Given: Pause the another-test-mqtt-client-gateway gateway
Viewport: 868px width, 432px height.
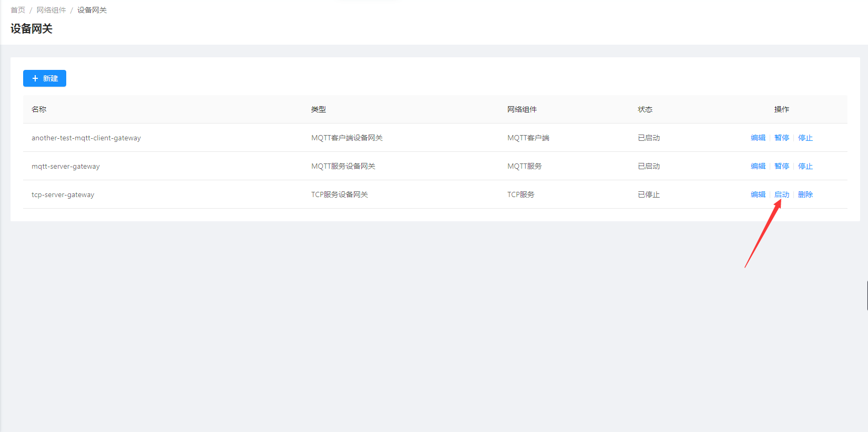Looking at the screenshot, I should click(781, 138).
